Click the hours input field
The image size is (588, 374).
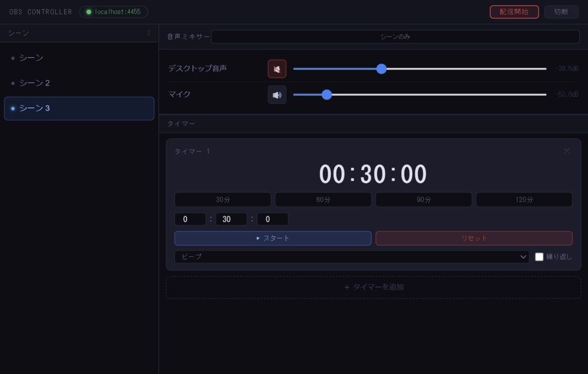tap(190, 219)
